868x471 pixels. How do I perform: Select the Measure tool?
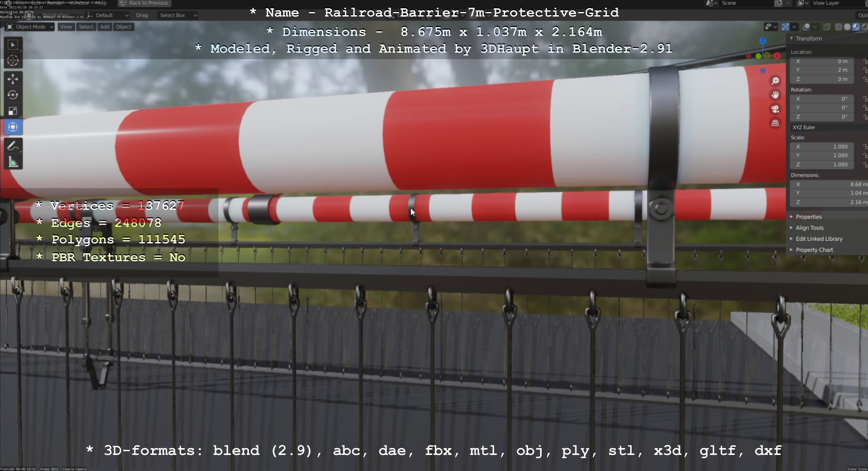click(13, 162)
